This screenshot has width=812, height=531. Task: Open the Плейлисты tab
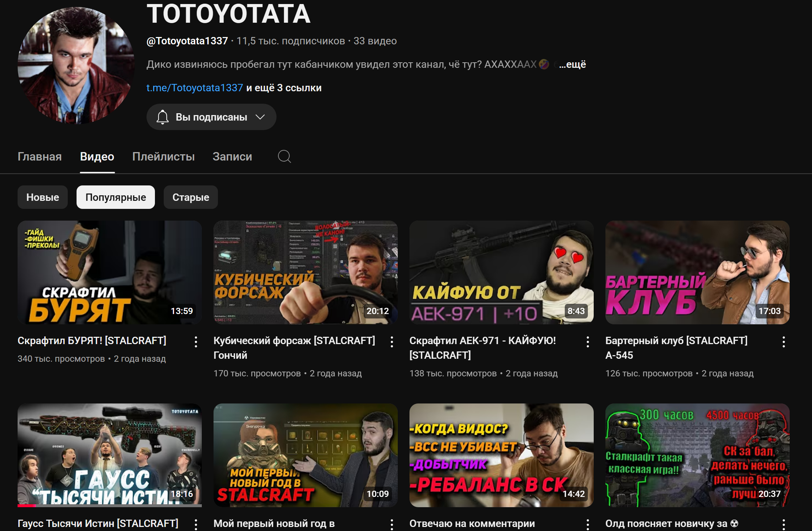(x=163, y=156)
